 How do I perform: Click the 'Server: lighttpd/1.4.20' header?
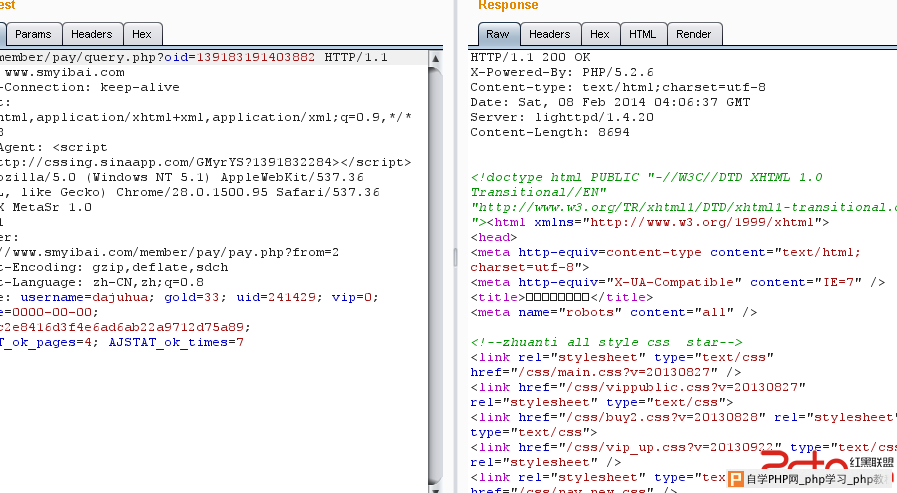tap(562, 117)
